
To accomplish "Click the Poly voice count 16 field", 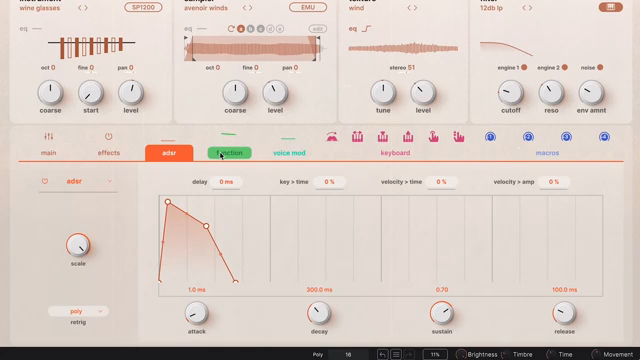I will [x=348, y=354].
